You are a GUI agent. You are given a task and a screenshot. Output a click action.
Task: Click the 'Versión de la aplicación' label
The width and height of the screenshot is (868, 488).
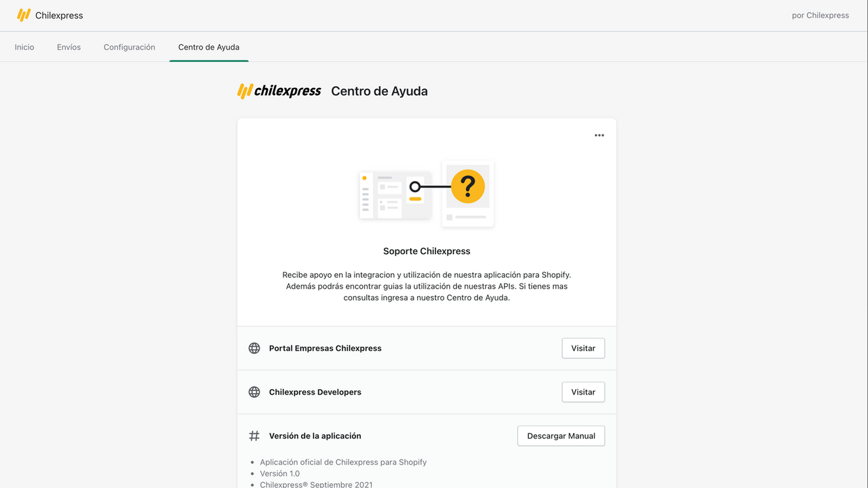[315, 436]
